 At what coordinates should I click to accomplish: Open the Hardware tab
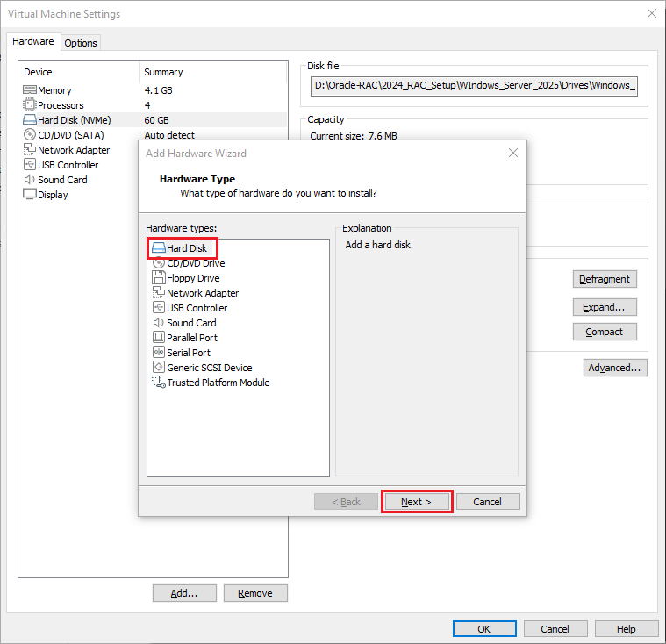pyautogui.click(x=33, y=42)
